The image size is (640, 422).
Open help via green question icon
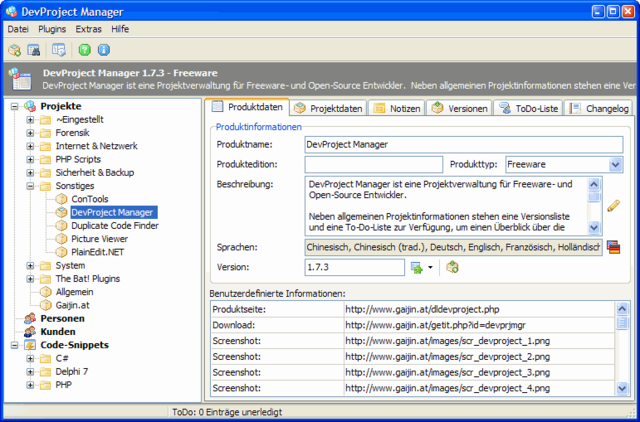pos(84,50)
